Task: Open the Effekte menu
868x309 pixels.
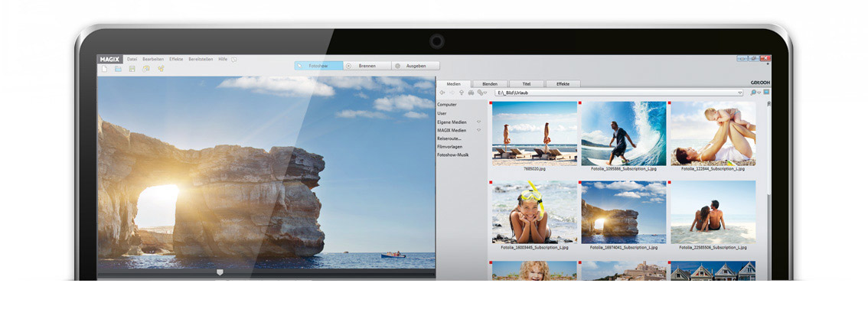Action: [176, 59]
